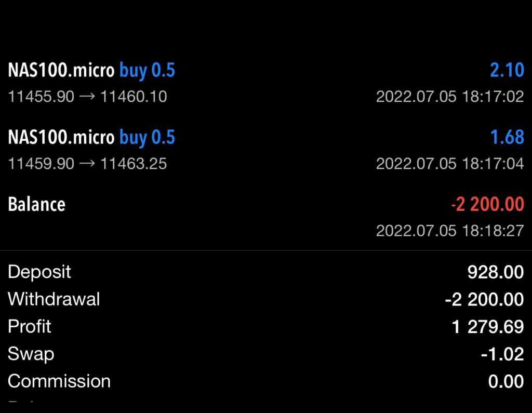Select the price range 11455.90 → 11460.10
Image resolution: width=532 pixels, height=413 pixels.
pos(87,97)
